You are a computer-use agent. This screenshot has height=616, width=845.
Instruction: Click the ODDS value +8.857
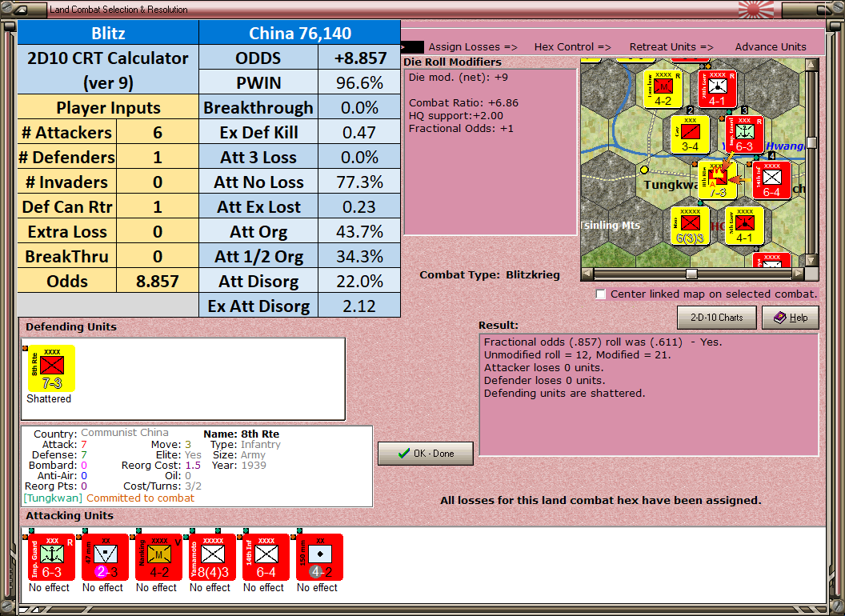pos(359,58)
